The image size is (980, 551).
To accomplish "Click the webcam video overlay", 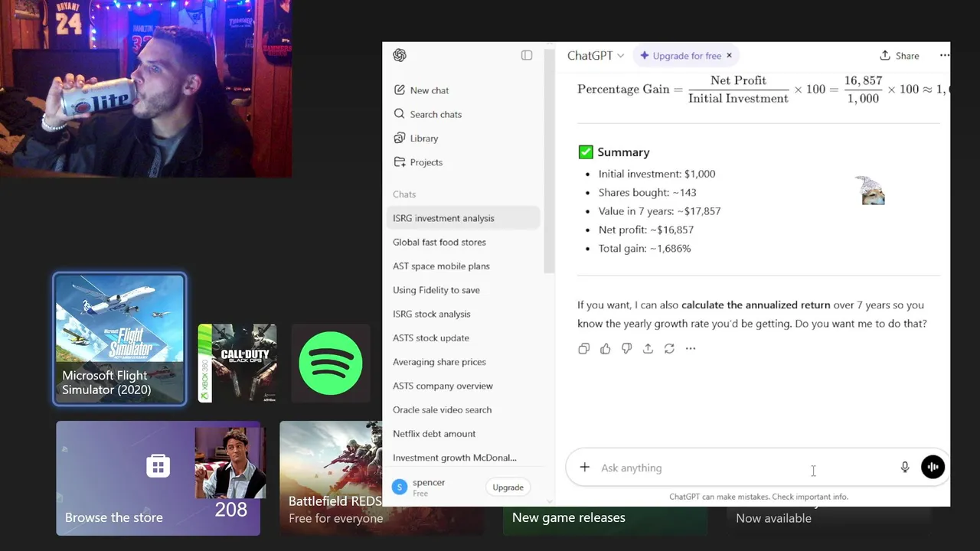I will click(145, 89).
